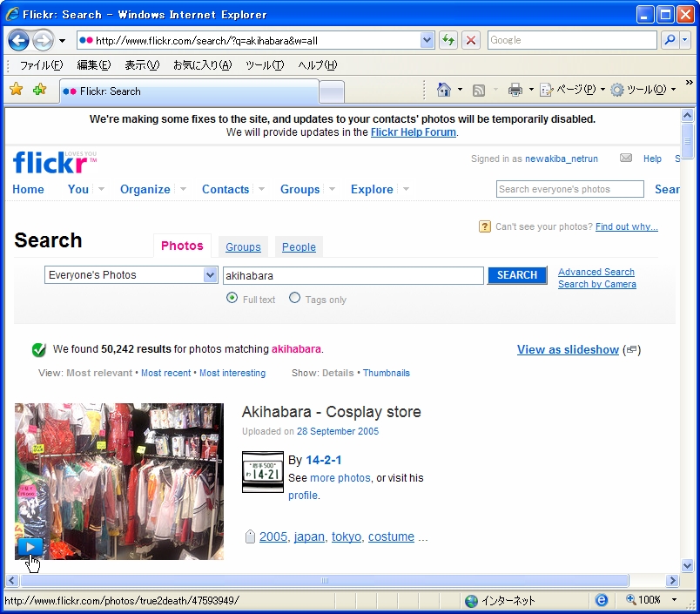The height and width of the screenshot is (614, 700).
Task: Open the Search by Camera link
Action: click(x=597, y=284)
